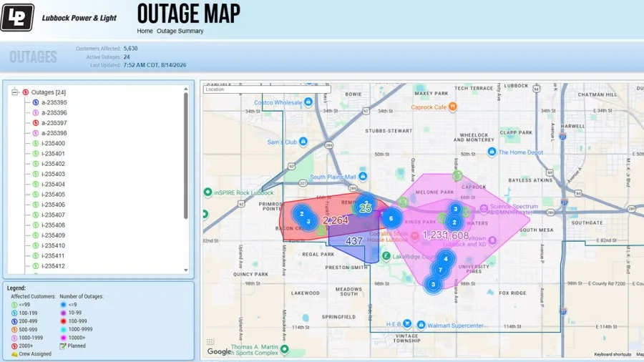Viewport: 644px width, 362px height.
Task: Click the Caprock Cafe map pin
Action: [x=453, y=107]
